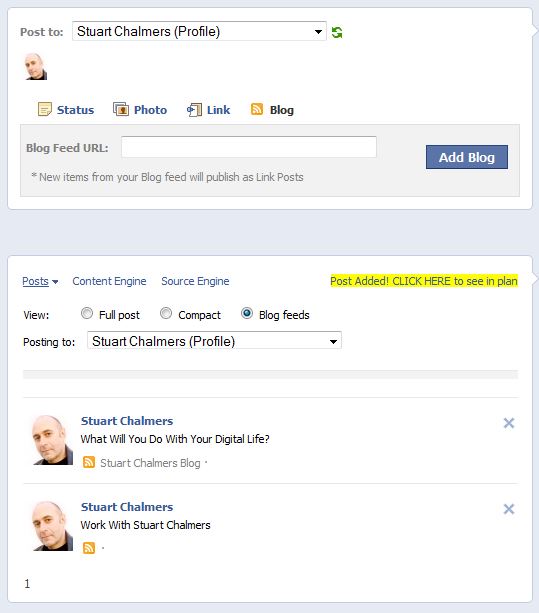The width and height of the screenshot is (539, 613).
Task: Delete the 'Work With Stuart Chalmers' post
Action: pos(509,509)
